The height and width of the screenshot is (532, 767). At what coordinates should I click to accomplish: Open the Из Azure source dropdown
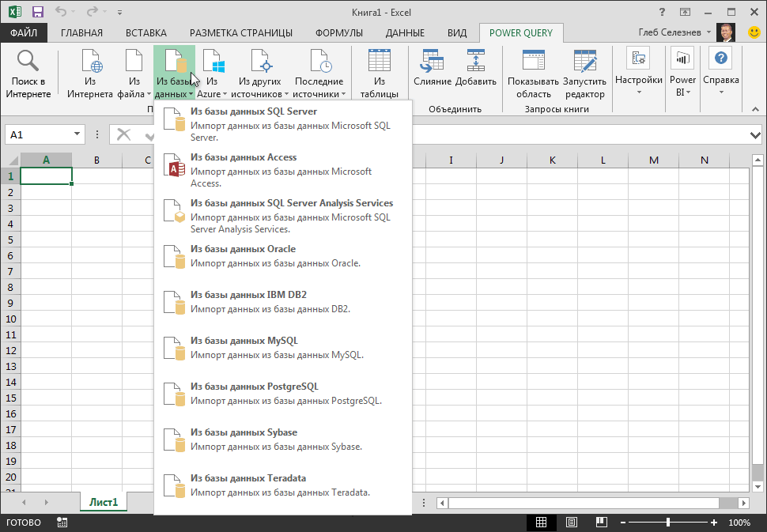coord(212,74)
